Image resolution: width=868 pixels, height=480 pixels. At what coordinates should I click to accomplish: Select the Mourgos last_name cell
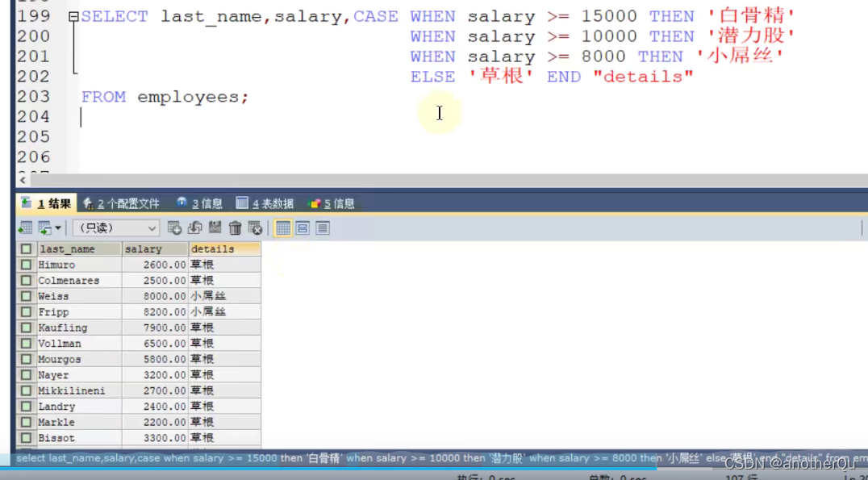coord(79,359)
